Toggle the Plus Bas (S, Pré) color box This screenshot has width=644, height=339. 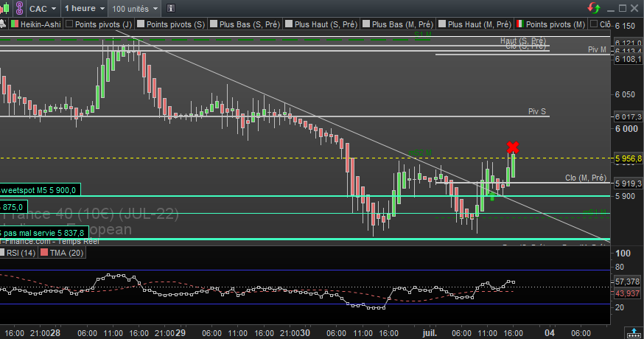(x=214, y=24)
